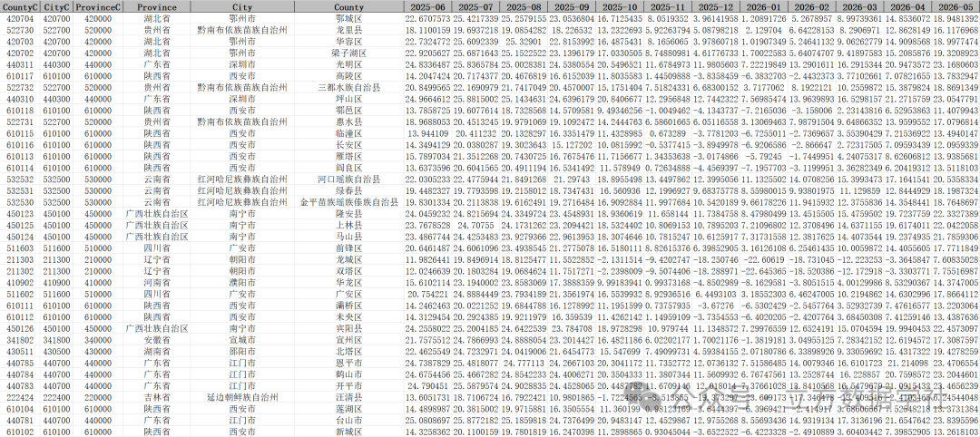This screenshot has width=980, height=437.
Task: Select the County cell 河口瑶族自治县
Action: [348, 180]
